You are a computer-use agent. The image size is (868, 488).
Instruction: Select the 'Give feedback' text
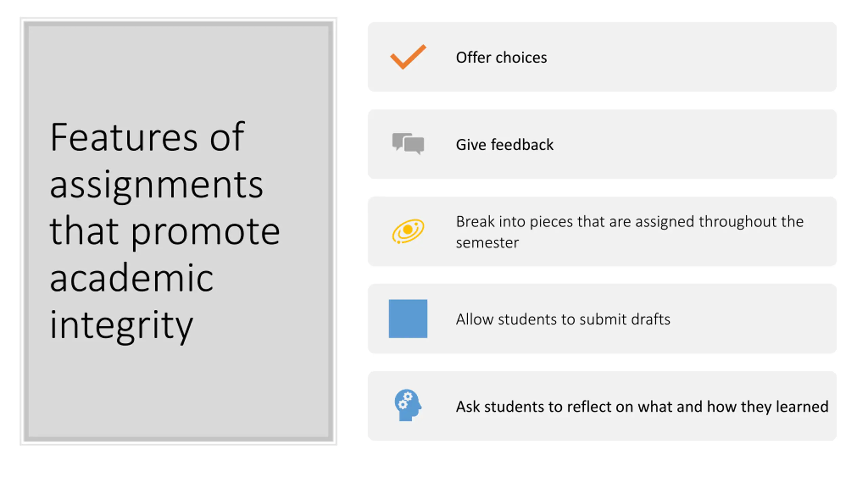(x=505, y=145)
